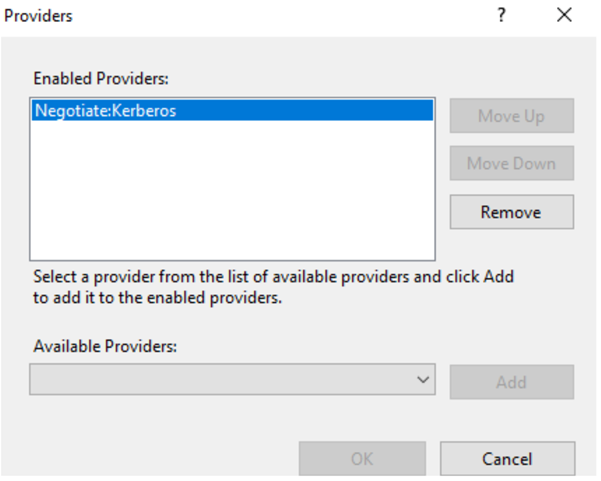This screenshot has width=601, height=481.
Task: Click the 'Select a provider' instruction line
Action: coord(274,277)
